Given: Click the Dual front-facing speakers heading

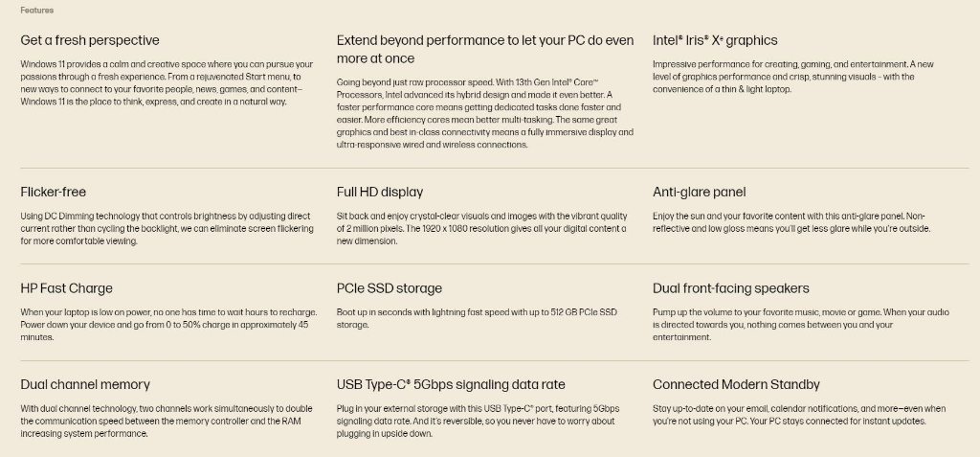Looking at the screenshot, I should tap(730, 288).
